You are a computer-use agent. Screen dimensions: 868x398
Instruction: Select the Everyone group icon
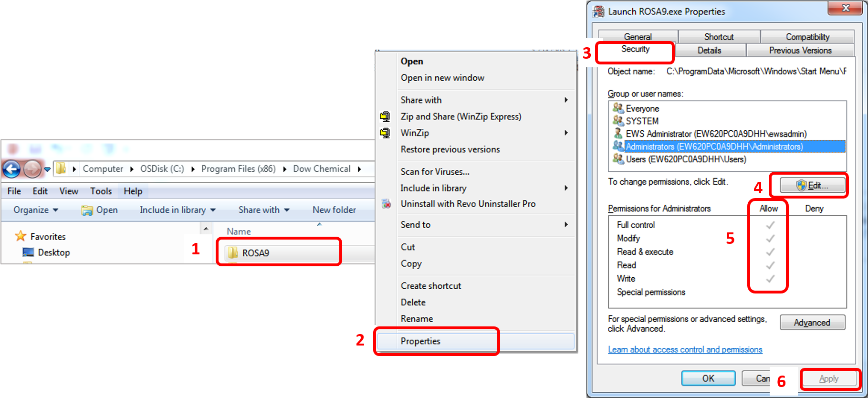pyautogui.click(x=618, y=108)
